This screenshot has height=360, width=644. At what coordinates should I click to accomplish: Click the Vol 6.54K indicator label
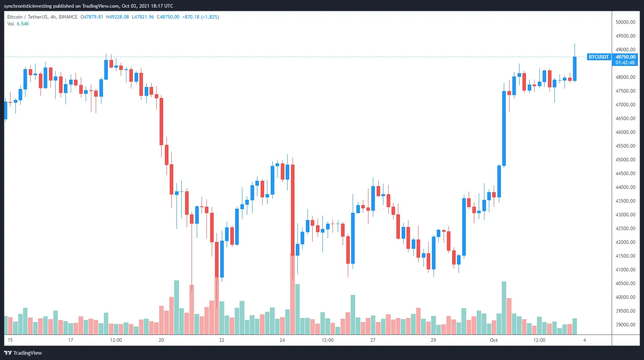(18, 24)
